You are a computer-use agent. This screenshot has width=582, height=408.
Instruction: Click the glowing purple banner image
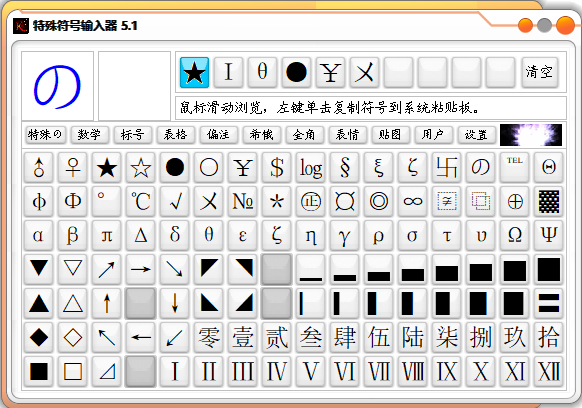coord(531,135)
